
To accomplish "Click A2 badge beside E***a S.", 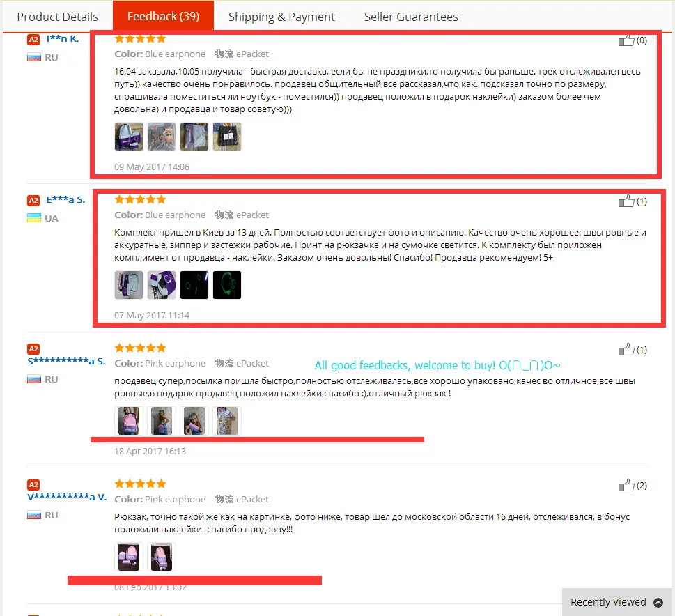I will [x=33, y=200].
